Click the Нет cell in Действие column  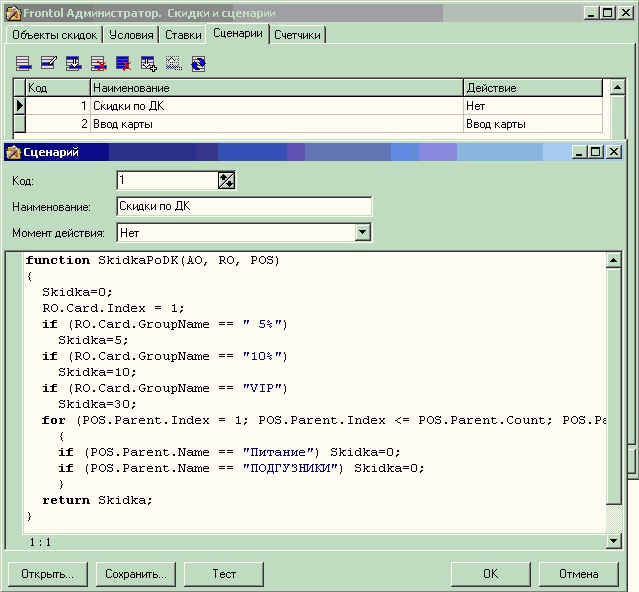tap(533, 106)
